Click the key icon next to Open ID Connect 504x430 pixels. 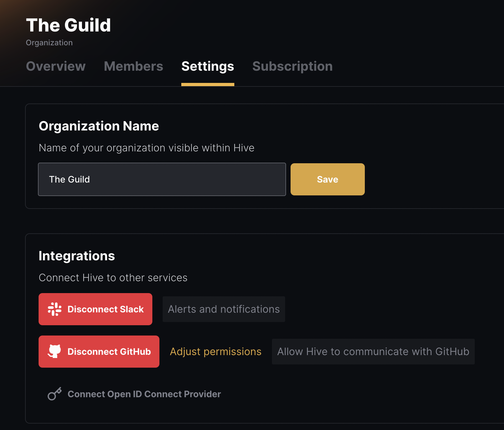point(54,394)
